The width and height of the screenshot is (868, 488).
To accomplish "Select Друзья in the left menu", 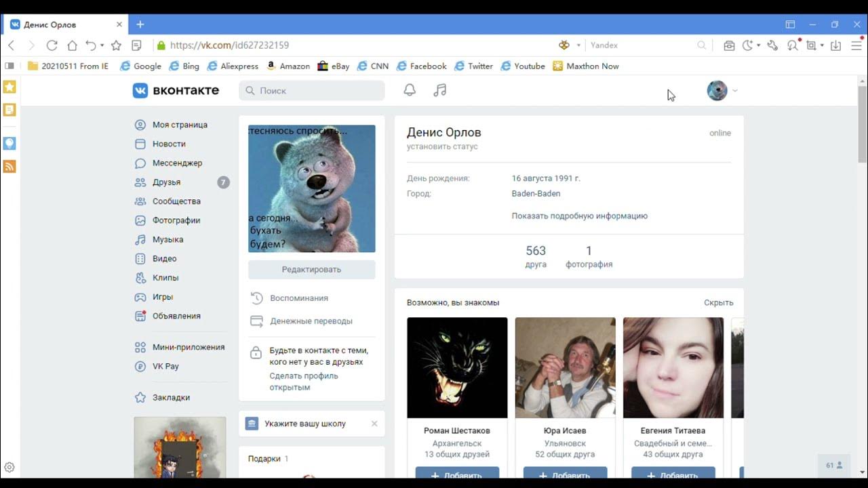I will tap(166, 182).
